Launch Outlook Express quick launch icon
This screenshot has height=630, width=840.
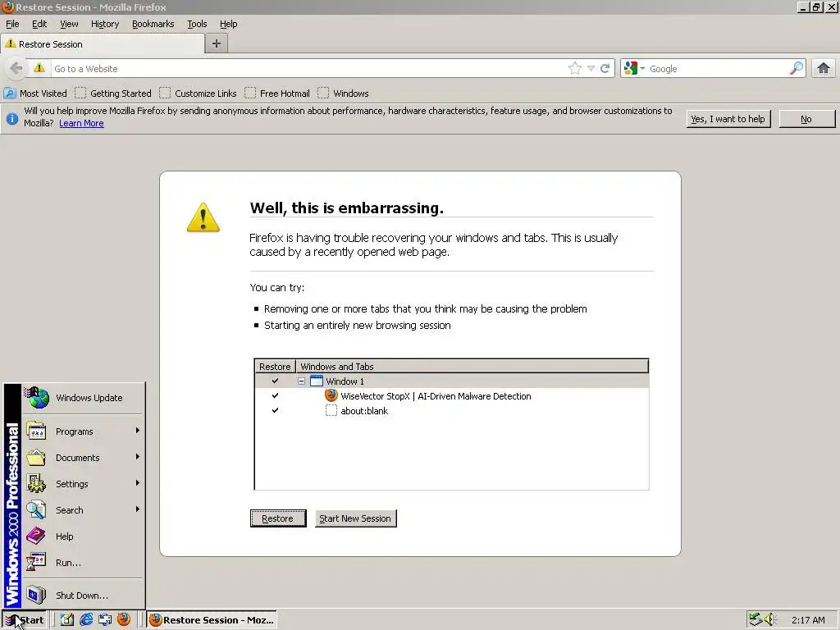click(x=105, y=619)
